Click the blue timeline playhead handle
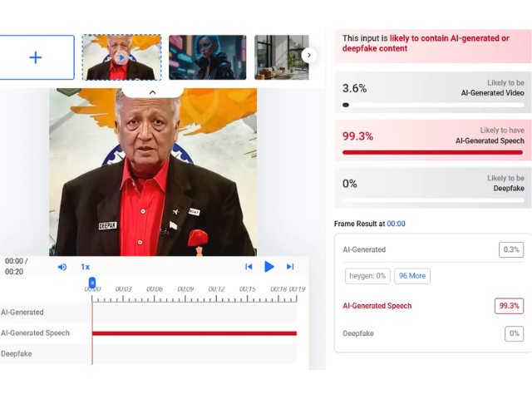The image size is (532, 399). point(92,283)
